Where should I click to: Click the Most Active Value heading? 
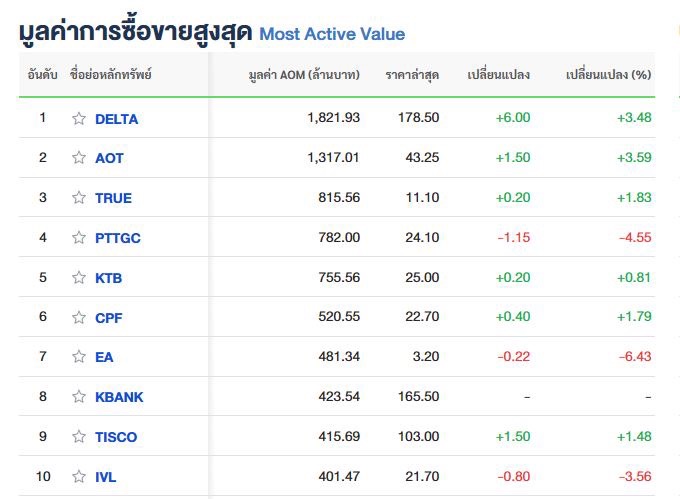(x=332, y=34)
